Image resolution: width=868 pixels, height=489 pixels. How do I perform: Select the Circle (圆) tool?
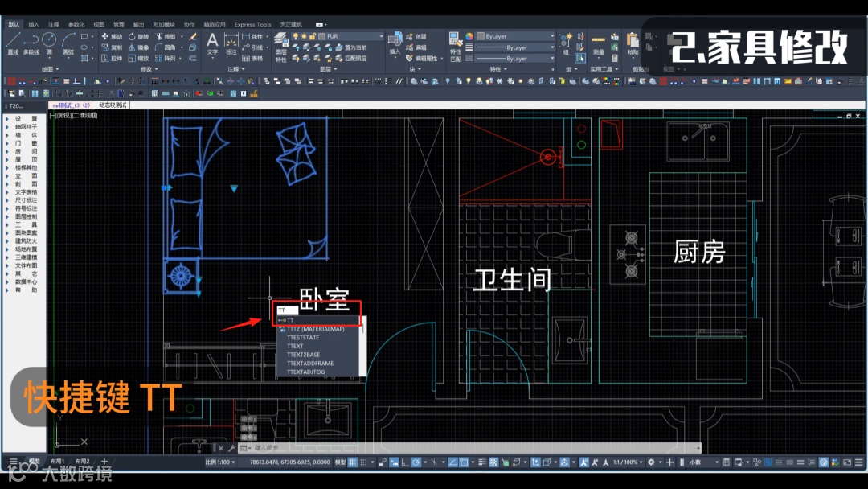point(49,43)
